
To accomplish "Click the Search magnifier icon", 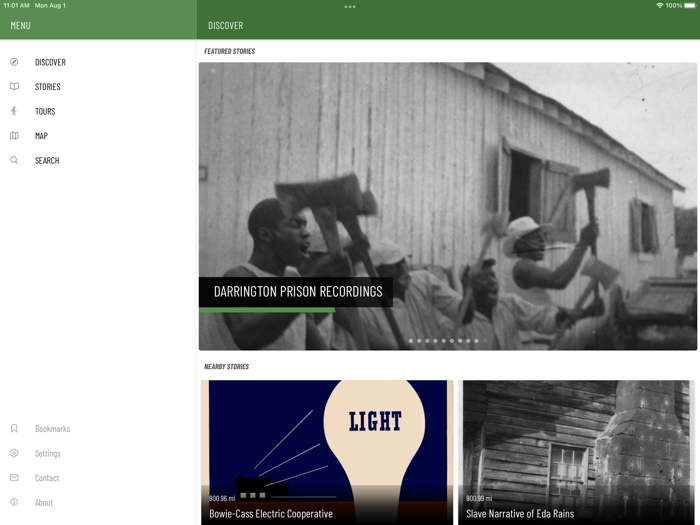I will coord(14,160).
